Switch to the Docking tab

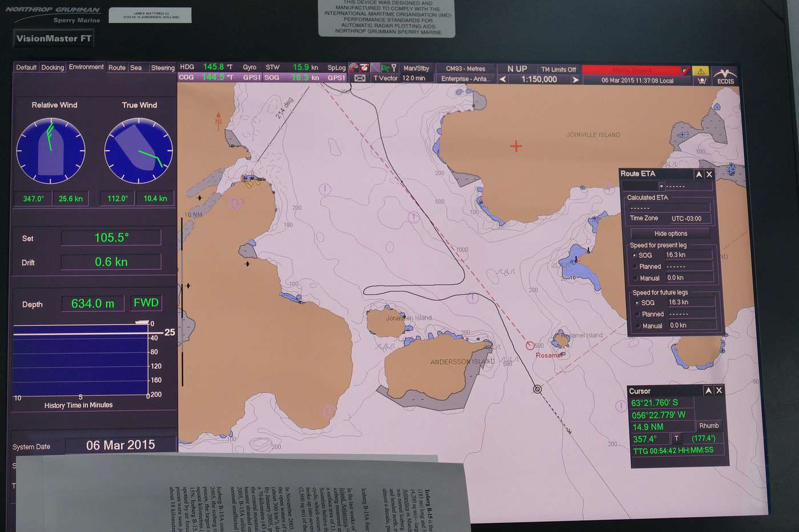pyautogui.click(x=53, y=67)
